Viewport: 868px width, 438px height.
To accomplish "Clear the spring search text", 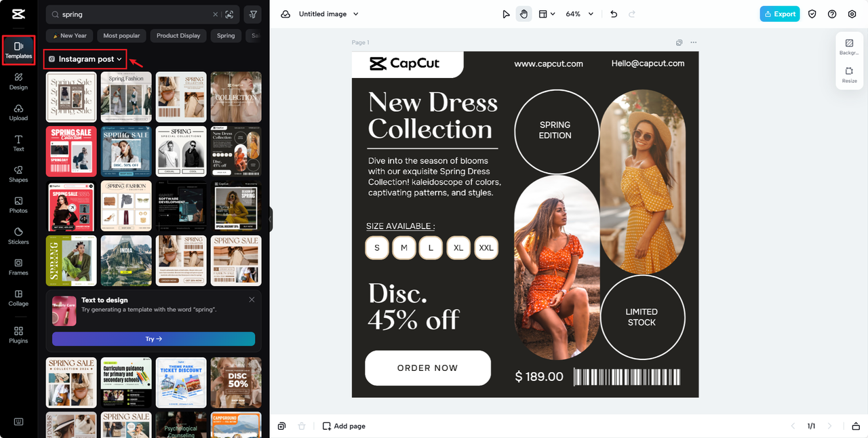I will tap(216, 14).
